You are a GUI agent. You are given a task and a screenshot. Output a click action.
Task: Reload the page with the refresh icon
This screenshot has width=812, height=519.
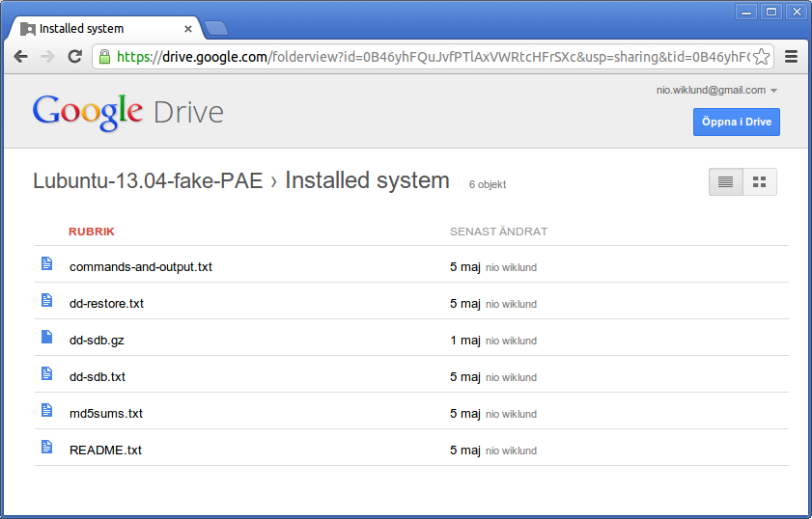click(x=74, y=57)
